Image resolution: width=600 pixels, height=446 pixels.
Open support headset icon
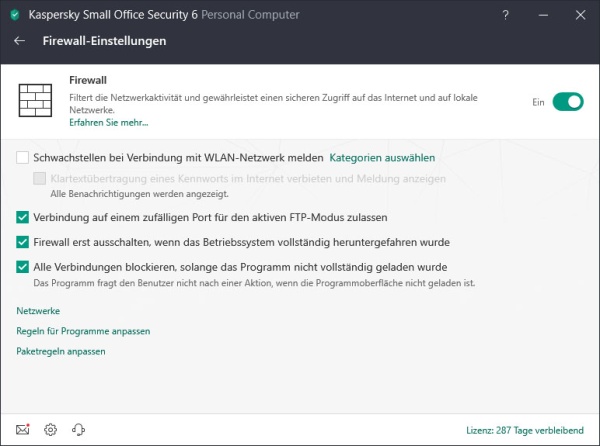click(x=78, y=430)
